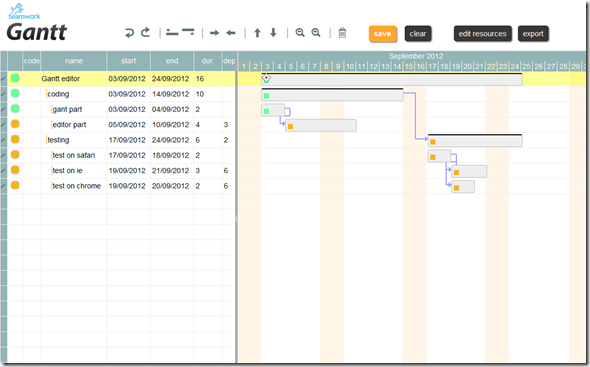
Task: Select the test on safari task name
Action: click(x=74, y=155)
